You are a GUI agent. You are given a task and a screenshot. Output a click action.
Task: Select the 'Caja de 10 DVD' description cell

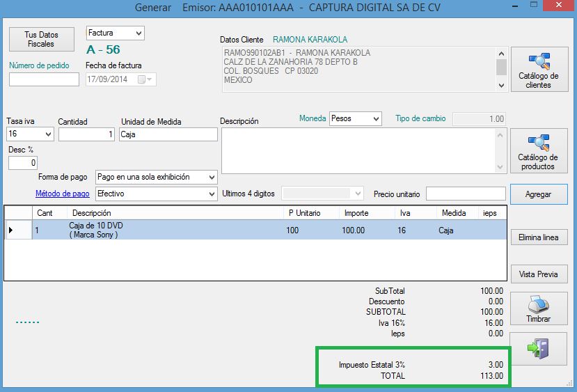(175, 230)
